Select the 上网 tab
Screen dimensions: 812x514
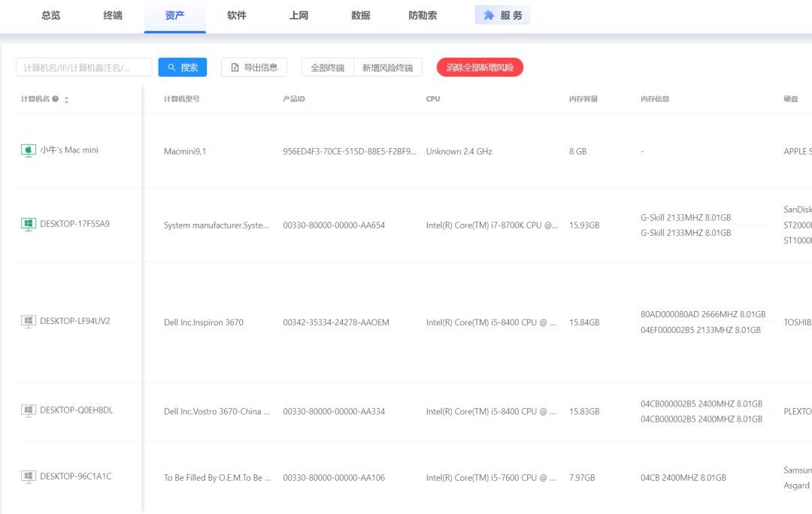click(298, 15)
